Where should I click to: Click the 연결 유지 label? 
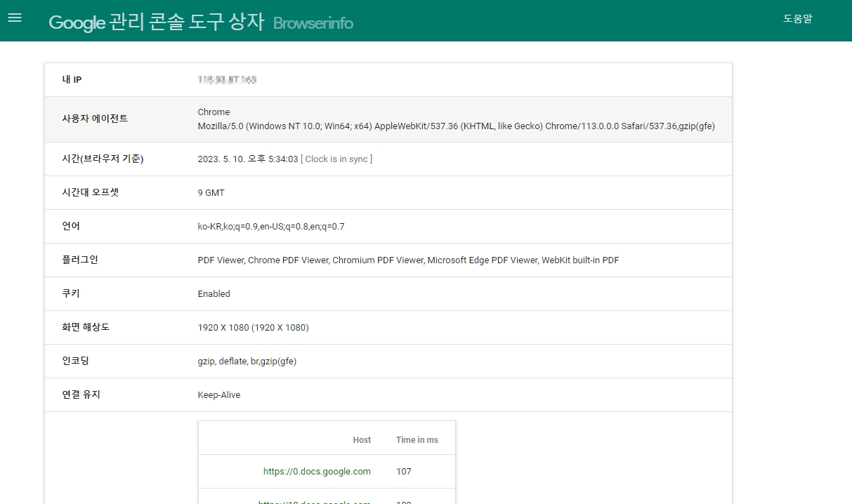click(81, 394)
